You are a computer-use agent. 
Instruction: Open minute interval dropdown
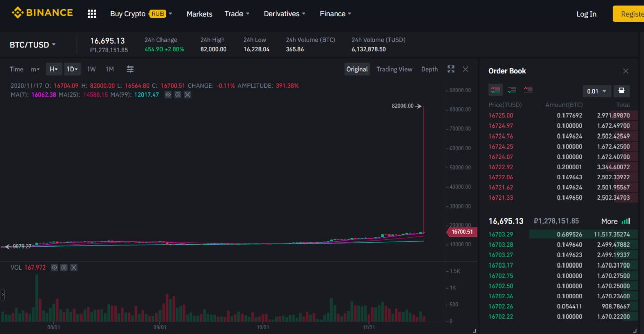point(35,69)
